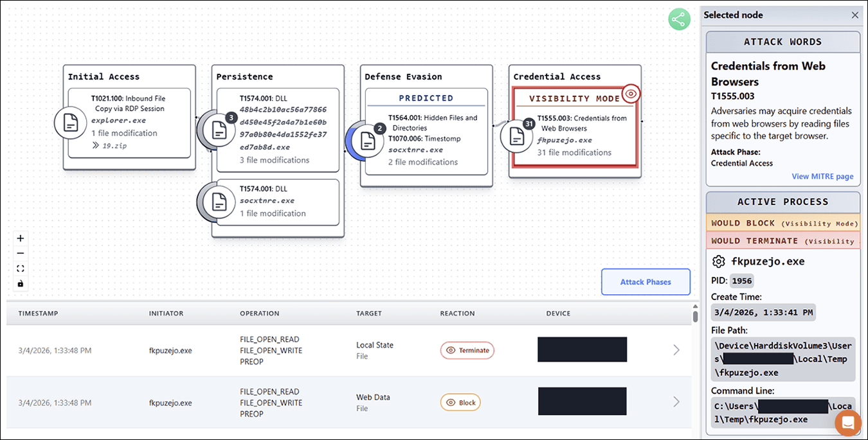868x440 pixels.
Task: Expand the 19.zip entry under explorer.exe
Action: tap(96, 145)
